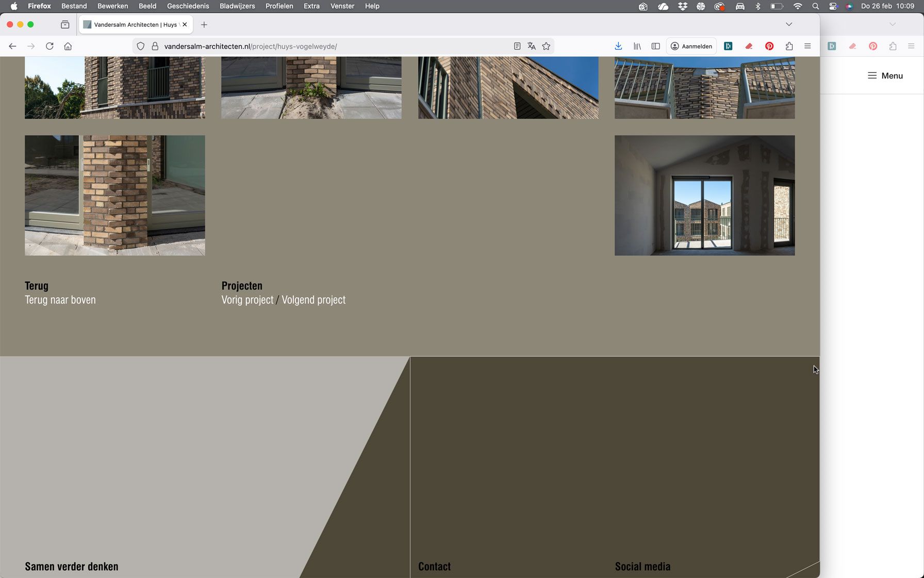Expand the list all tabs chevron
This screenshot has width=924, height=578.
click(789, 24)
